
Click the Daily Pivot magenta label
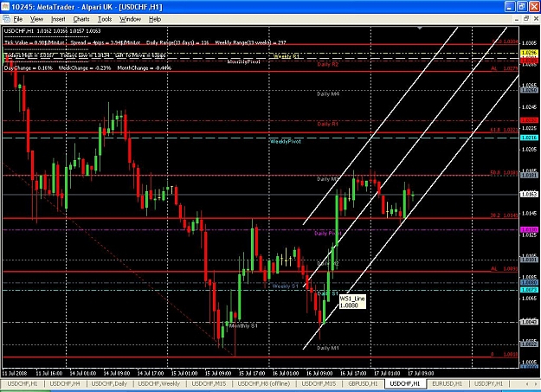pos(327,234)
